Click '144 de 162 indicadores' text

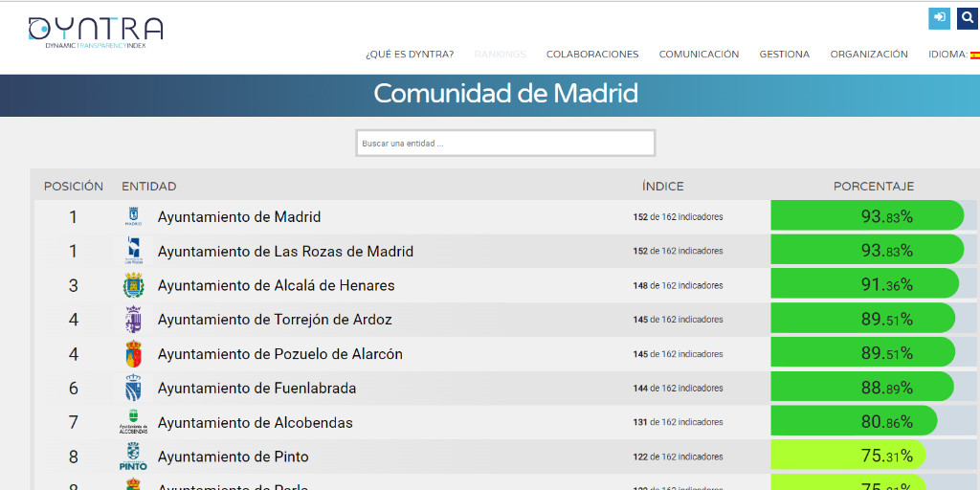coord(679,389)
